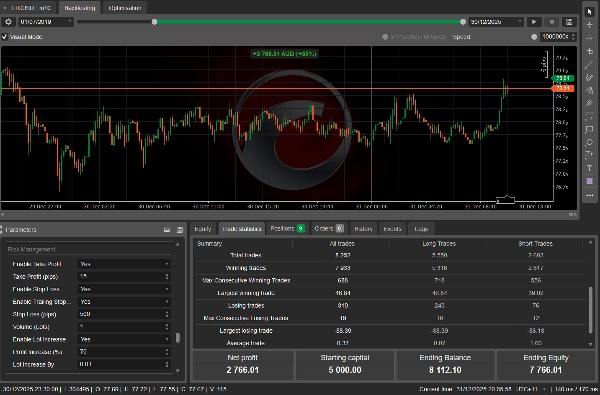Open the backtest report save icon

pos(569,22)
